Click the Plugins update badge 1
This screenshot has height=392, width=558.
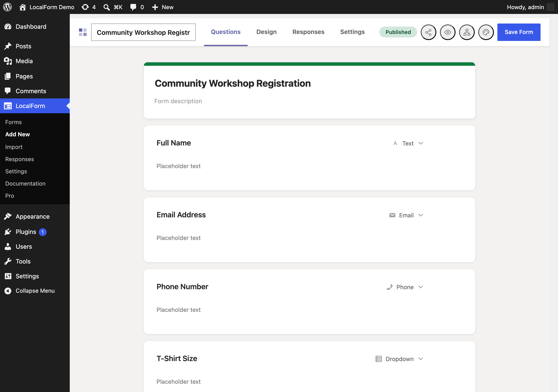(43, 232)
